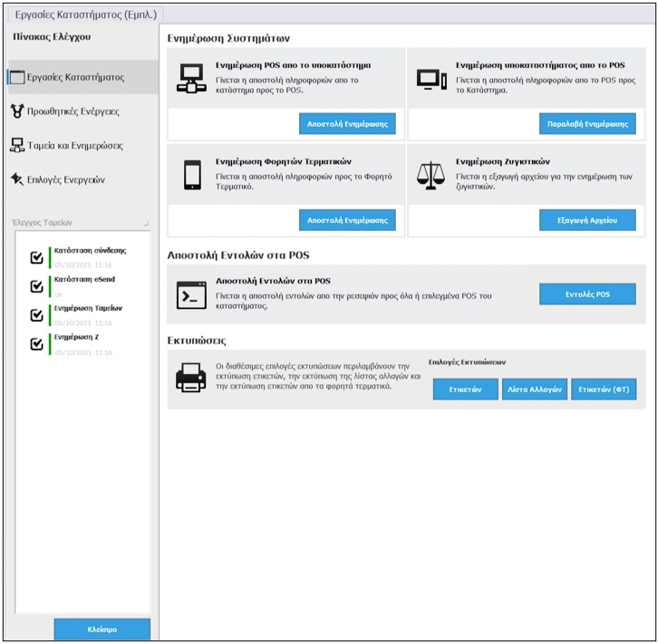Click the weighing scales icon

tap(431, 175)
